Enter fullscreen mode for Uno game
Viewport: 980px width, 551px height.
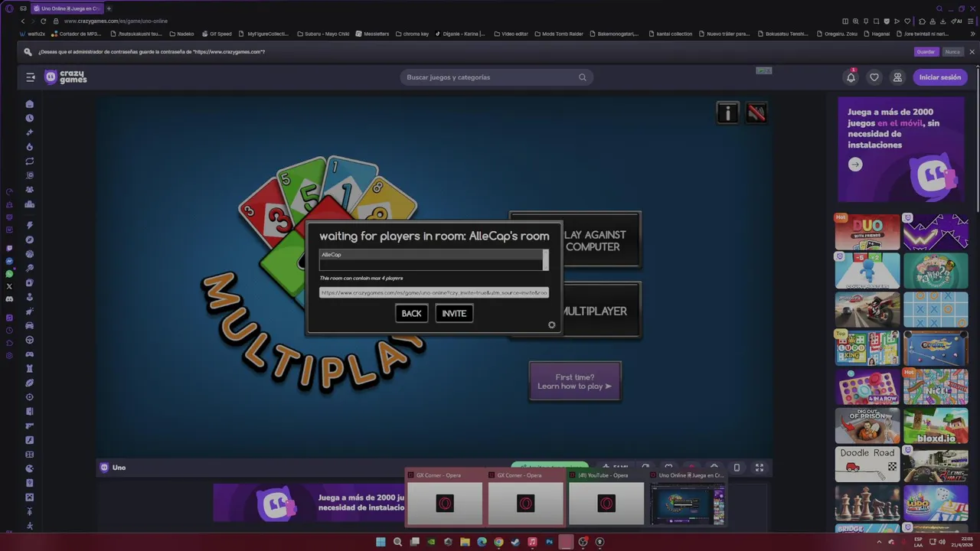coord(759,468)
